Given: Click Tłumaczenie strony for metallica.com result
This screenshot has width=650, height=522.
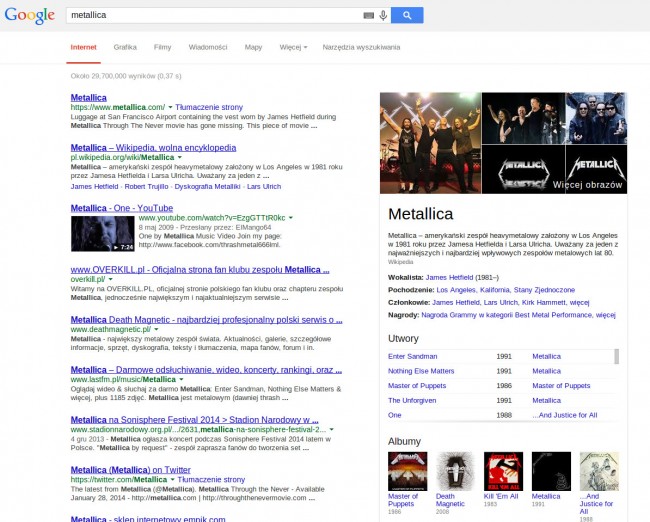Looking at the screenshot, I should pyautogui.click(x=209, y=107).
